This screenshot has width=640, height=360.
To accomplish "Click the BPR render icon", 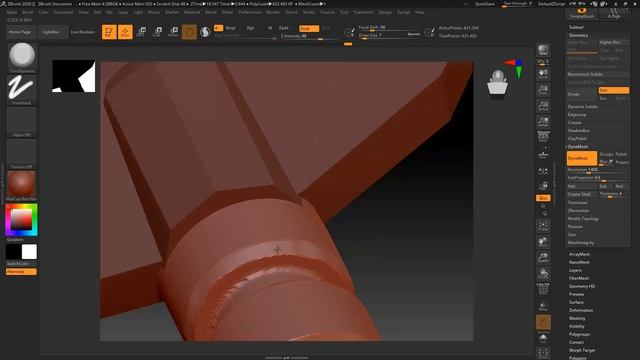I will tap(543, 50).
